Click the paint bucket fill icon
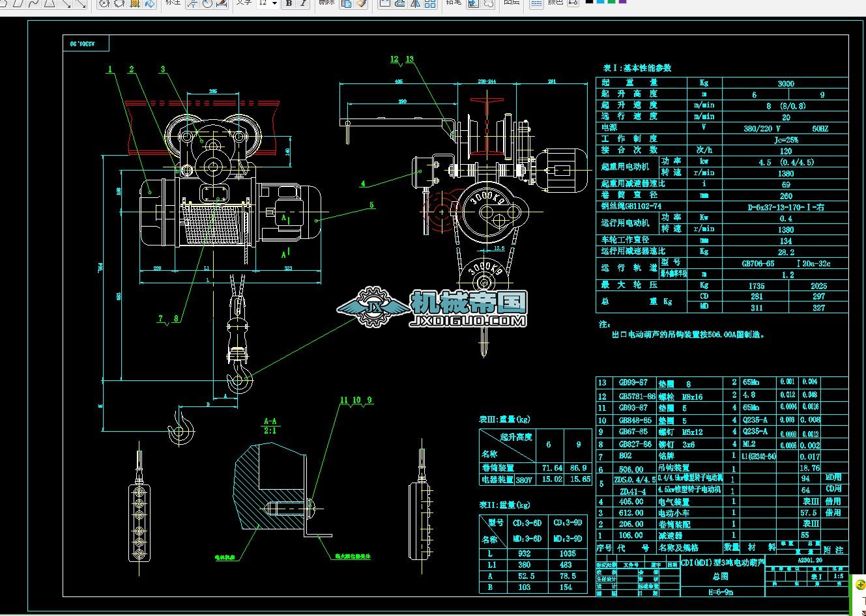The height and width of the screenshot is (616, 866). tap(150, 3)
